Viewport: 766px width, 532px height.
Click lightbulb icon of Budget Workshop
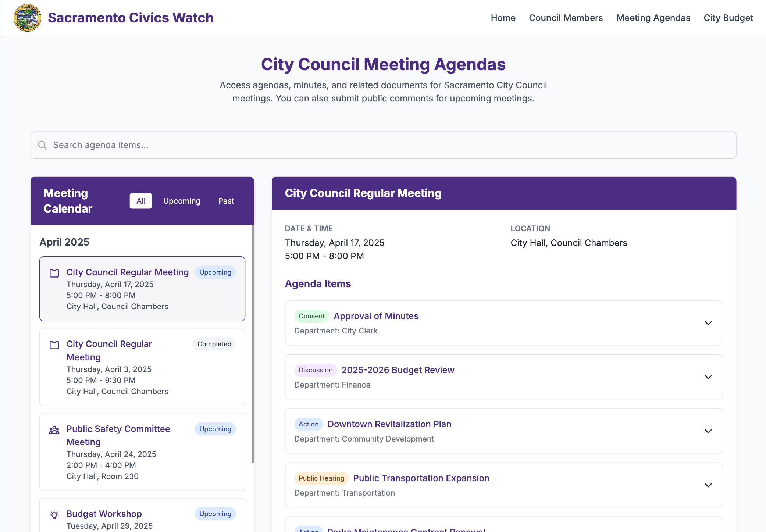coord(54,515)
